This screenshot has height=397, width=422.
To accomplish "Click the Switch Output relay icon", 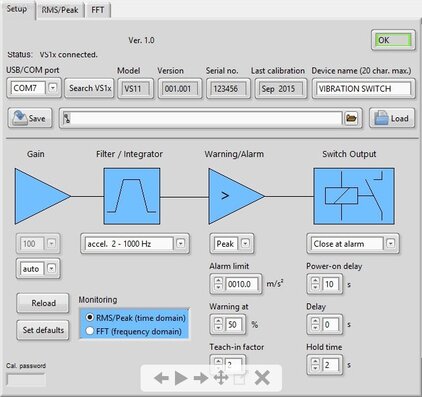I will pyautogui.click(x=354, y=196).
